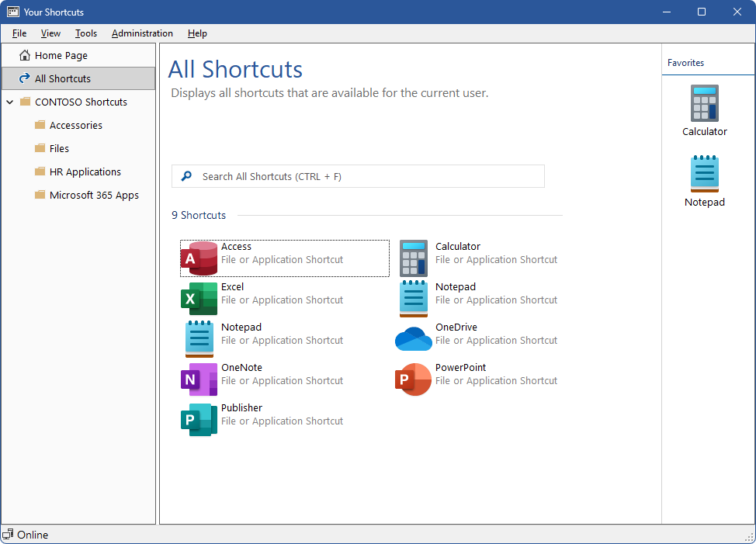Click Calculator icon in the shortcuts list
This screenshot has height=544, width=756.
coord(413,258)
